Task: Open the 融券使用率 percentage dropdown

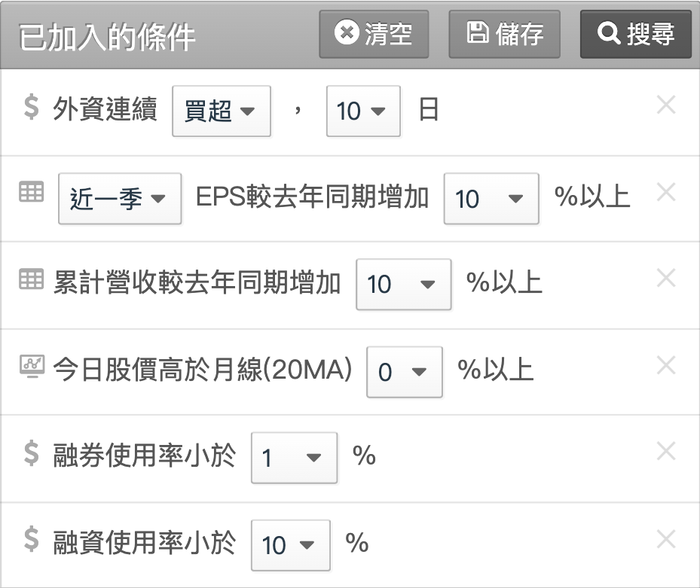Action: tap(294, 458)
